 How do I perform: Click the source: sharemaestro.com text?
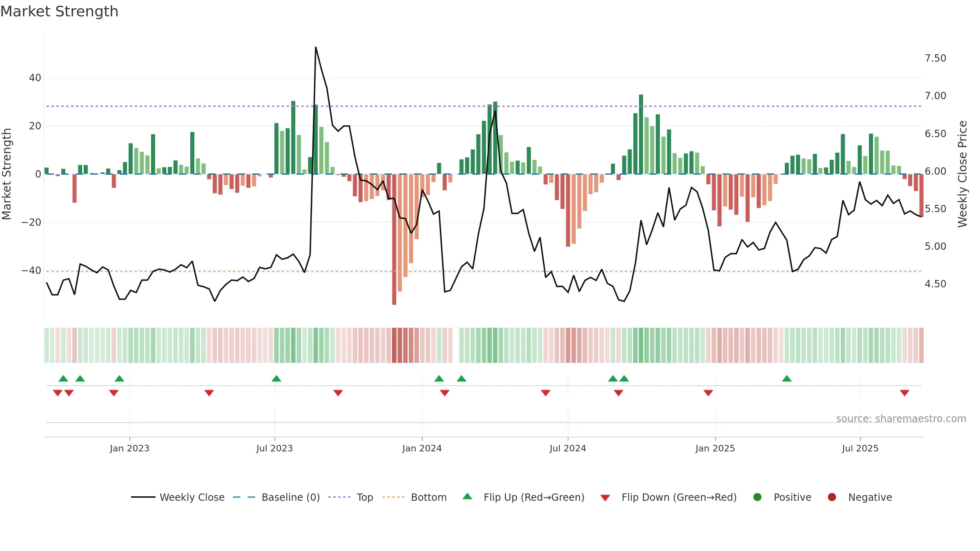(901, 419)
